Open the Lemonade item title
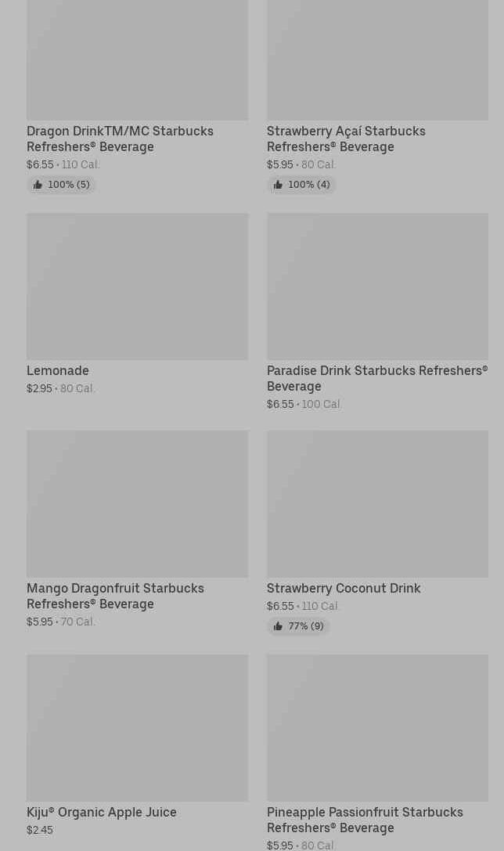 (x=58, y=370)
